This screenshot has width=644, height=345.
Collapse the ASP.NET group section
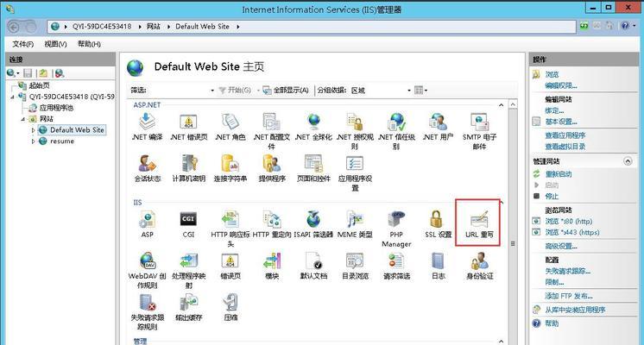pyautogui.click(x=501, y=105)
